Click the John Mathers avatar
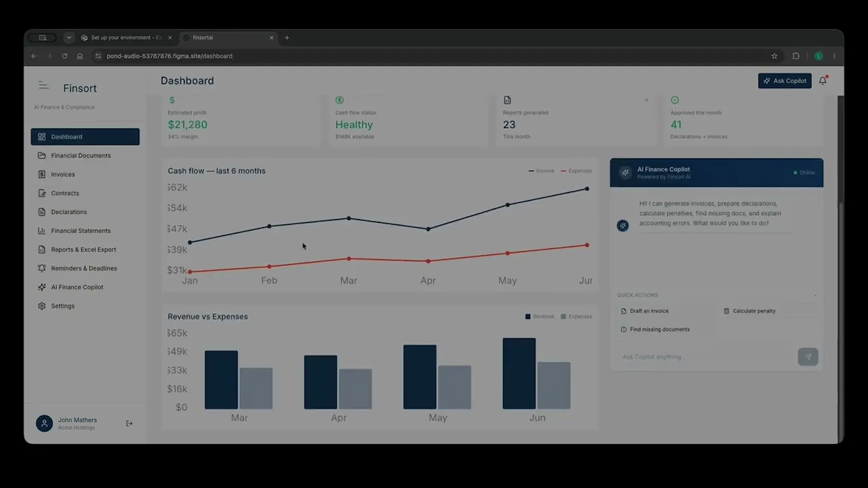 pyautogui.click(x=44, y=423)
